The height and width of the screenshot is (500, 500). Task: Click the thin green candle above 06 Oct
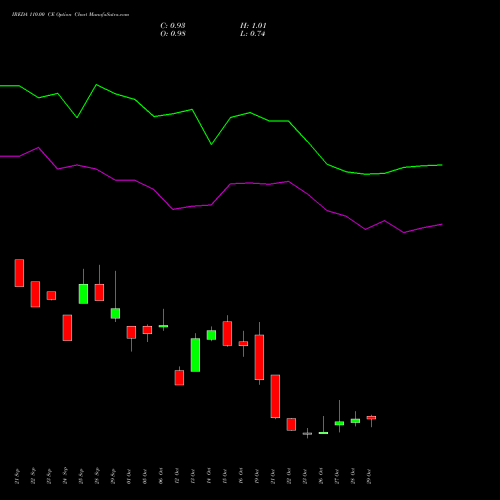(163, 326)
